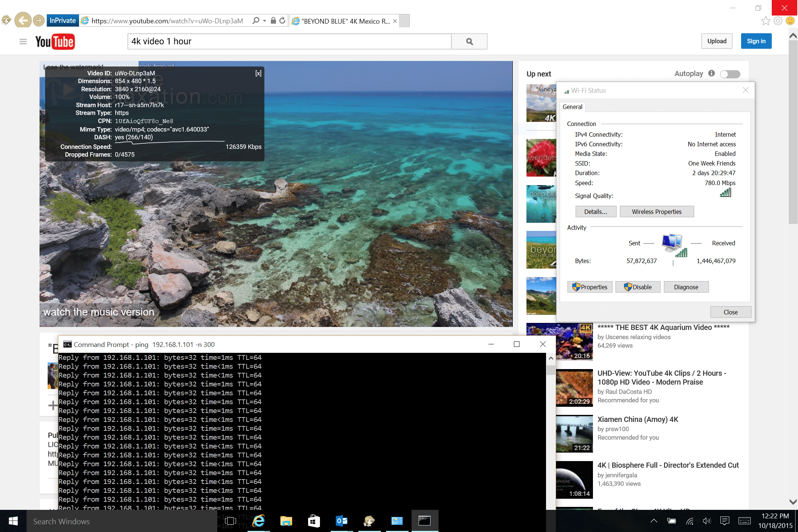
Task: Open Task View from the taskbar
Action: point(230,521)
